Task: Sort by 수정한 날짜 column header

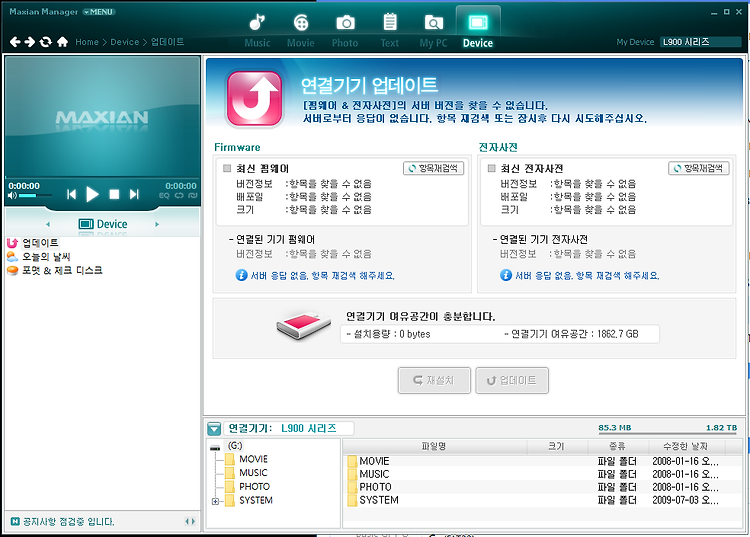Action: [x=686, y=446]
